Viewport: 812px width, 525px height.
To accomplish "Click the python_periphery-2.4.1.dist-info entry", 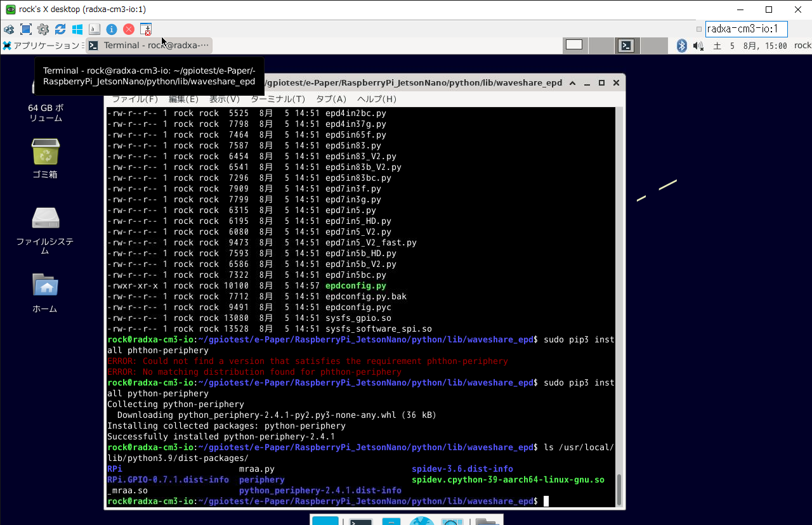I will pos(320,491).
